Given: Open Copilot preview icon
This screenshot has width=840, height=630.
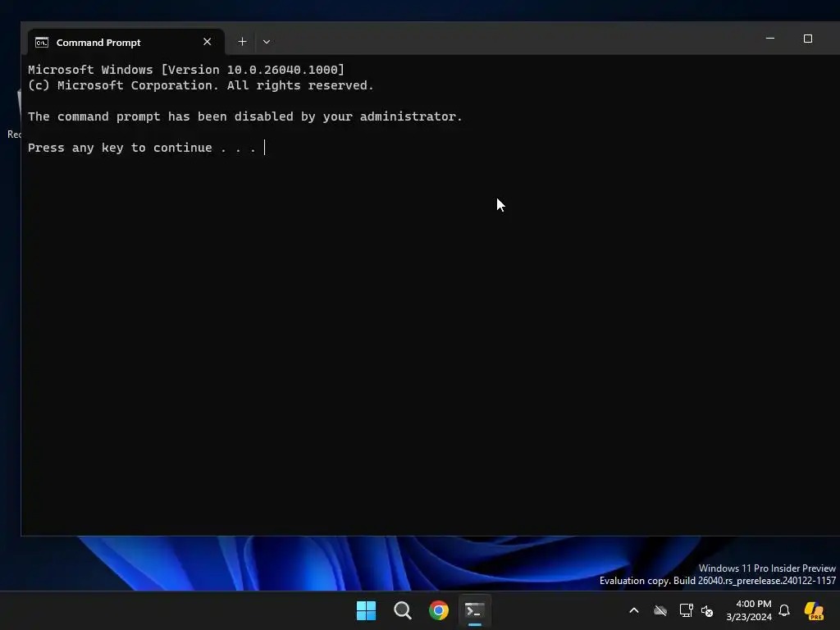Looking at the screenshot, I should (814, 610).
